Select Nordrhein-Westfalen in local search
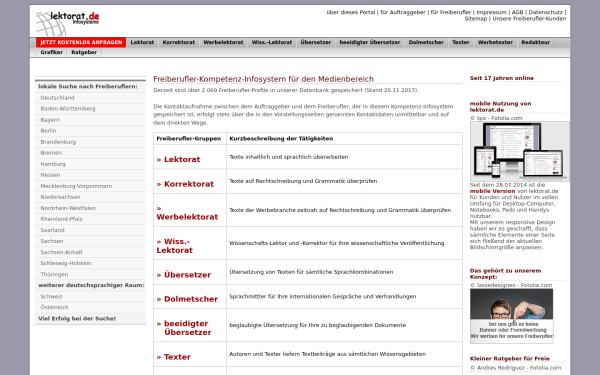The height and width of the screenshot is (375, 600). coord(90,208)
